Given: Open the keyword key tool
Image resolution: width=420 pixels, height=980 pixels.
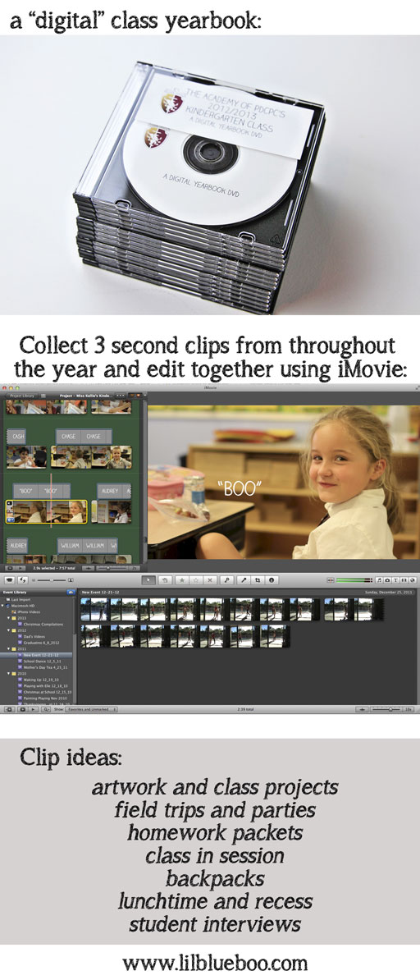Looking at the screenshot, I should [x=226, y=580].
